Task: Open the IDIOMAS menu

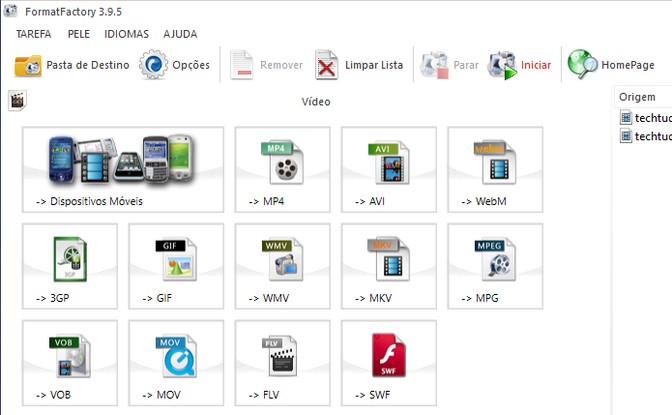Action: click(126, 34)
